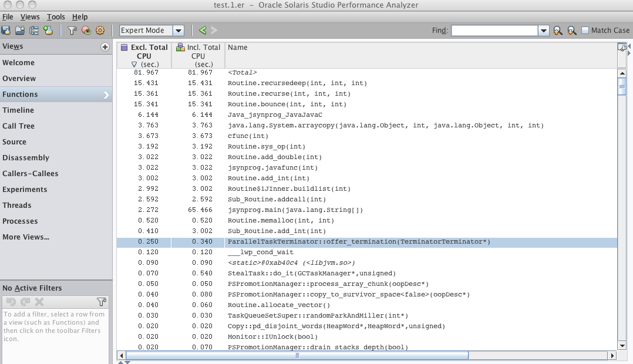Add a view with the Views plus button
633x364 pixels.
[105, 47]
